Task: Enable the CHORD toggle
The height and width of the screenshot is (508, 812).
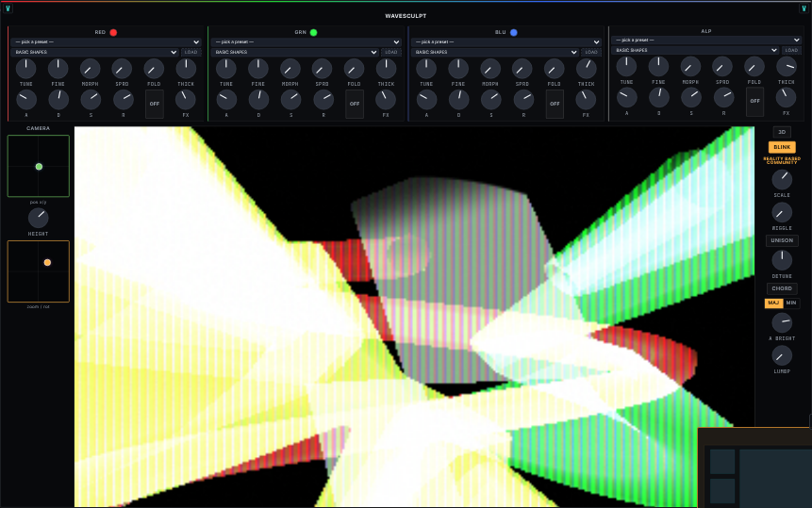Action: tap(782, 288)
